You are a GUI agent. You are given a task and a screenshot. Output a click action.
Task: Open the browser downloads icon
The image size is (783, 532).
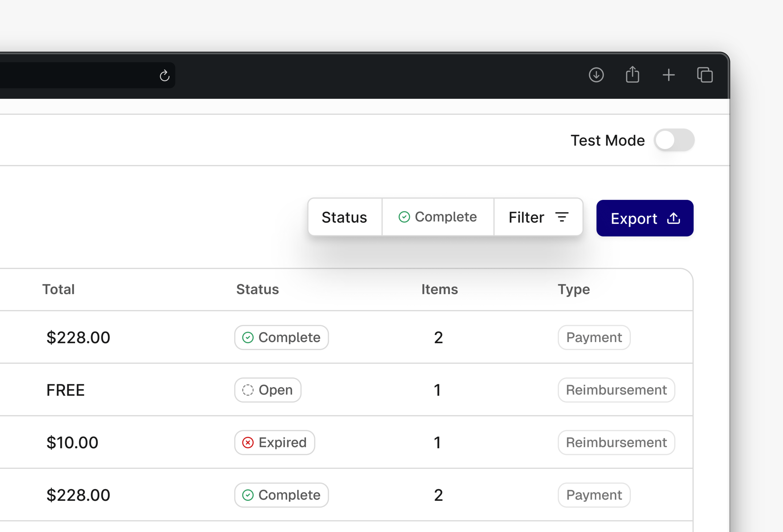point(596,75)
